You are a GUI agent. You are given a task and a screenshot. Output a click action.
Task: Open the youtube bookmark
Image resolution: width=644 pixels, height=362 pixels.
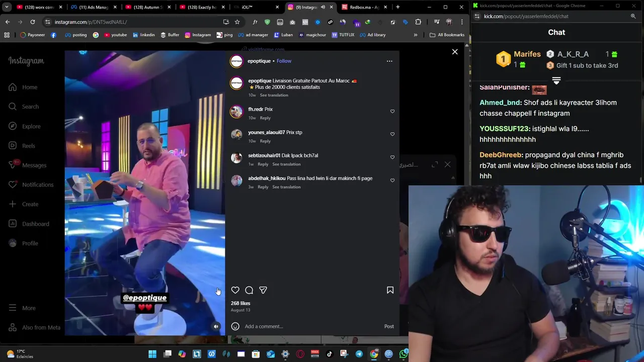(x=115, y=35)
